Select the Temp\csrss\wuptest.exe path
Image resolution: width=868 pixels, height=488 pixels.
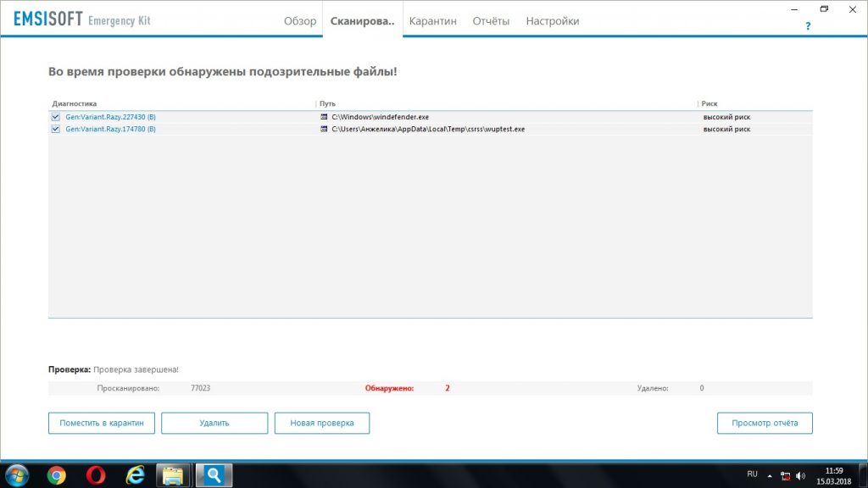pos(428,129)
